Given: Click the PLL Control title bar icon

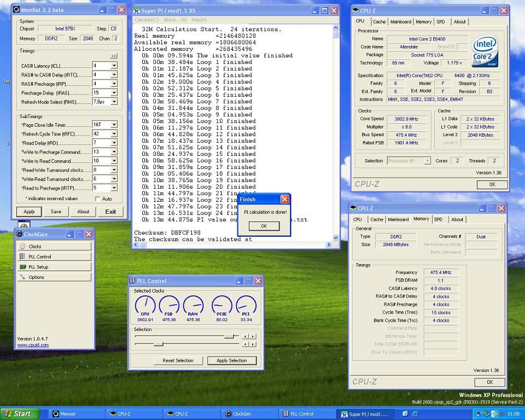Looking at the screenshot, I should coord(132,281).
